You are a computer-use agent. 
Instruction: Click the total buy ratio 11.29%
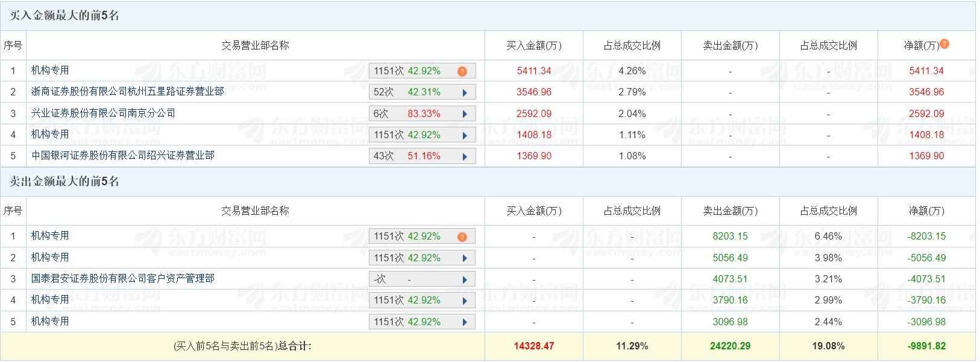(x=632, y=346)
